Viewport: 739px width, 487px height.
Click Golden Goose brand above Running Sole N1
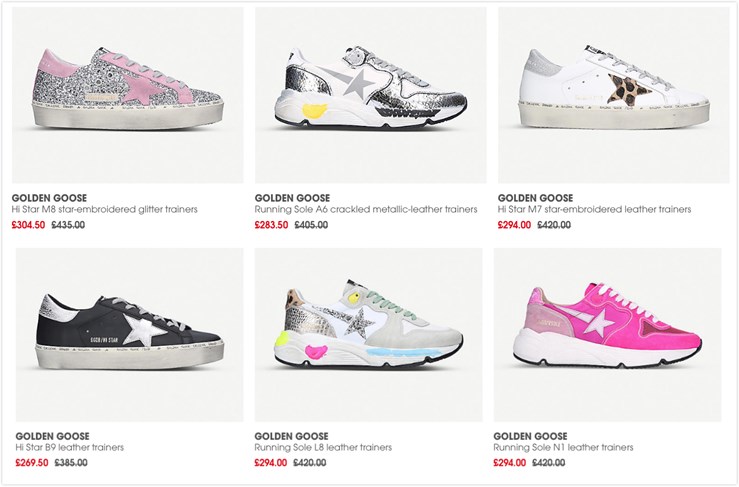pyautogui.click(x=531, y=436)
